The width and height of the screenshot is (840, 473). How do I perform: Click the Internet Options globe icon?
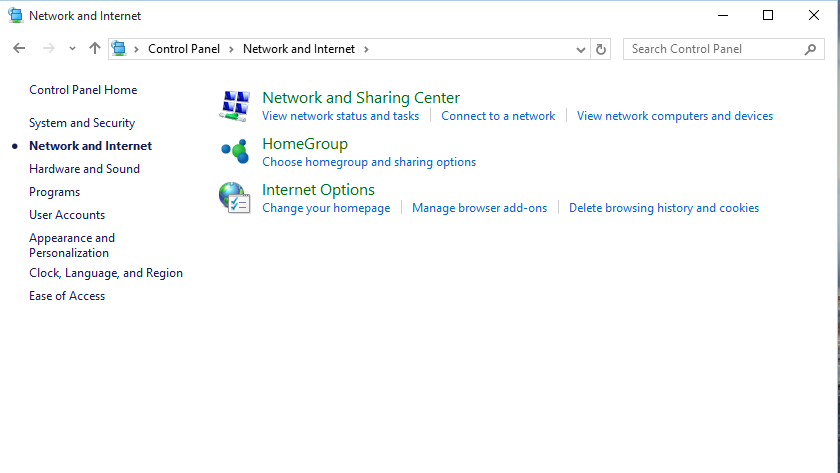point(235,198)
